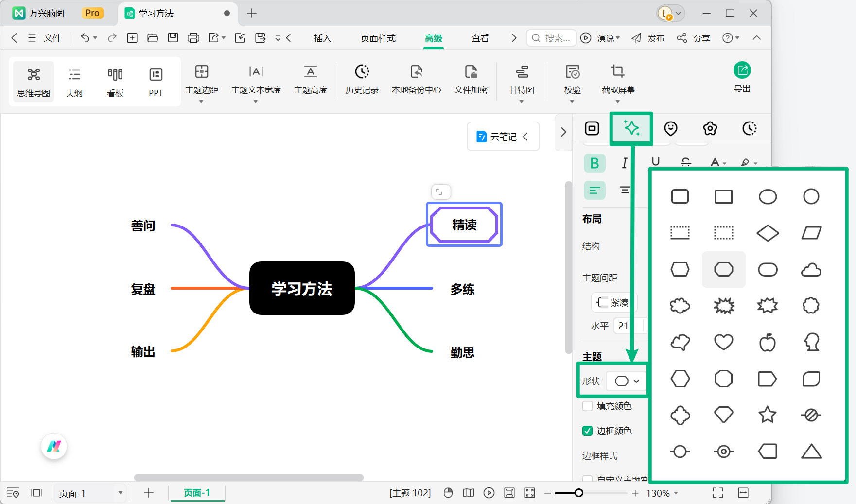This screenshot has width=856, height=504.
Task: Select the five-pointed star shape
Action: pyautogui.click(x=768, y=415)
